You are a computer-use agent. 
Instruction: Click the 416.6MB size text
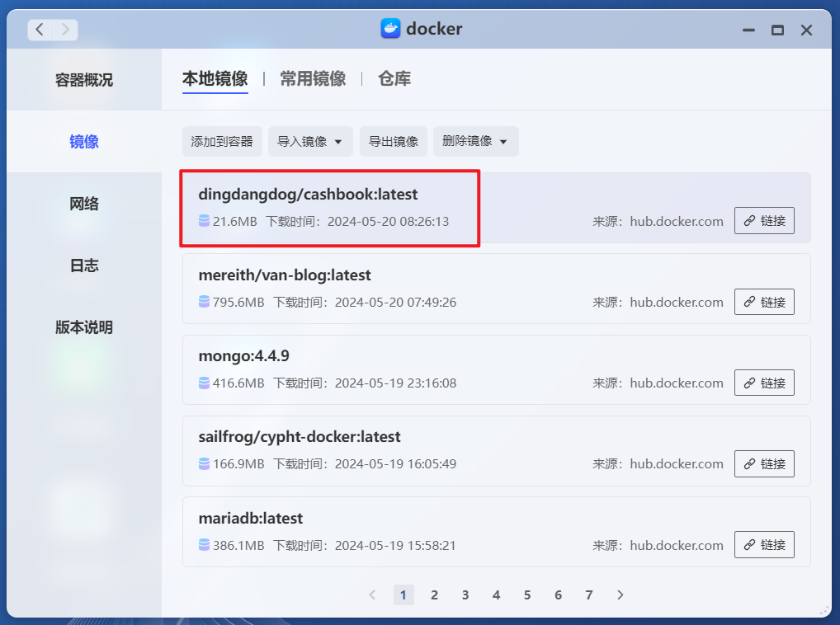(238, 383)
